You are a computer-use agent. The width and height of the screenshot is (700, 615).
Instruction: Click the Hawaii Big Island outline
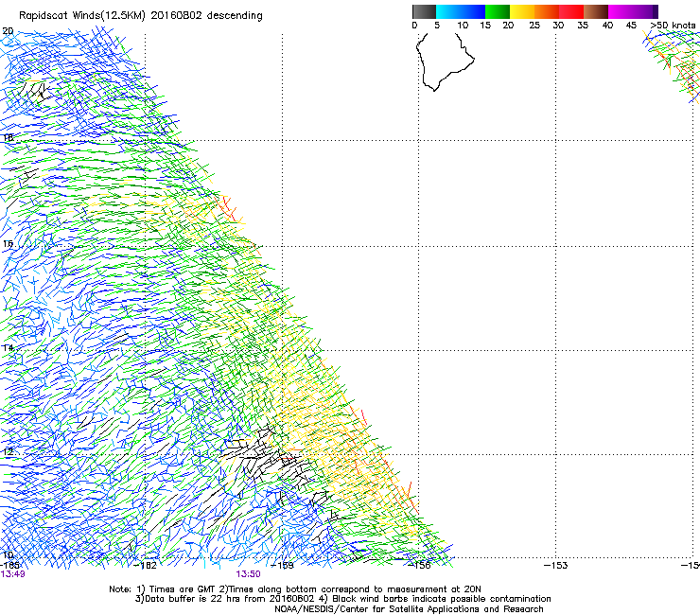pyautogui.click(x=445, y=61)
